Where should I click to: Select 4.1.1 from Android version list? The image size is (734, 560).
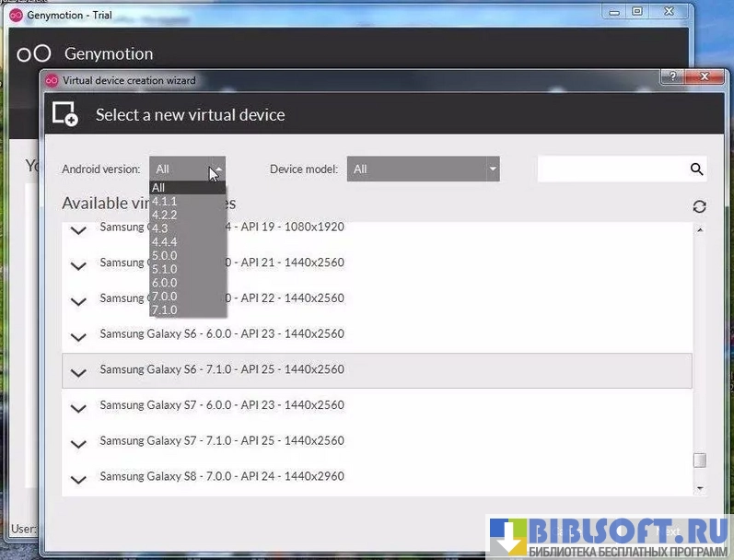[x=165, y=201]
